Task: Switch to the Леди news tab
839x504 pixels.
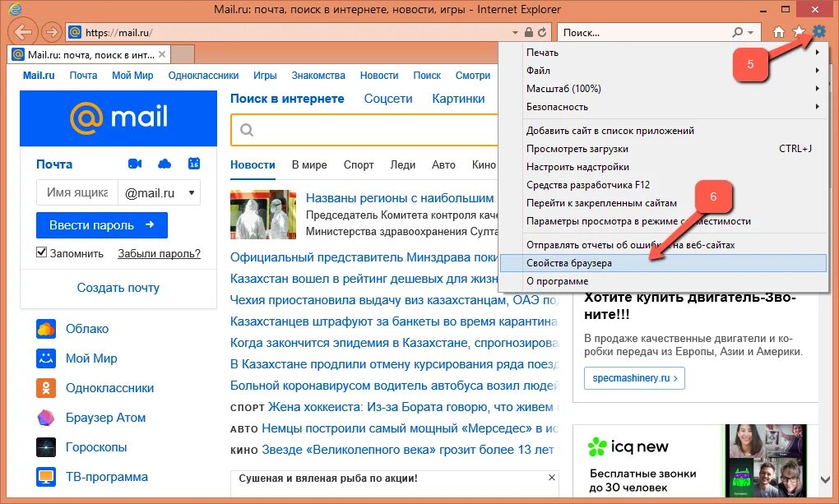Action: tap(403, 164)
